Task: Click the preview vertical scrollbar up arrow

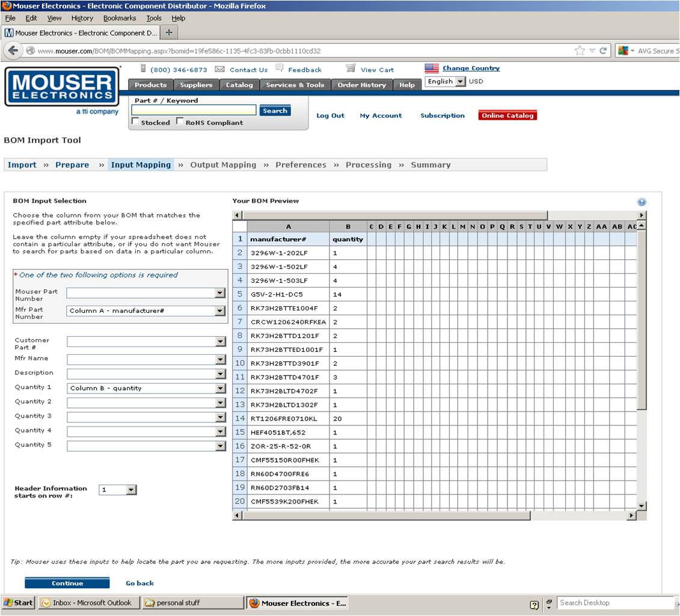Action: (x=642, y=226)
